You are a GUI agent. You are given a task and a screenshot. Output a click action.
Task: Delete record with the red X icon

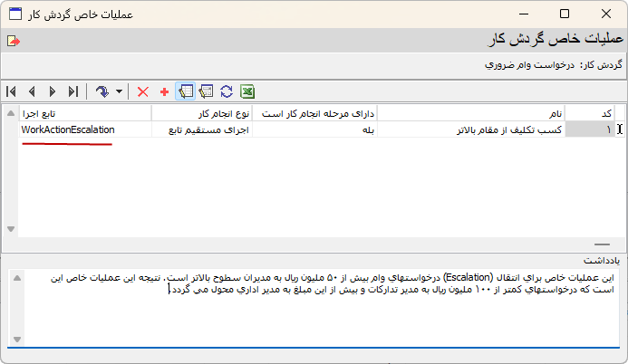click(143, 91)
